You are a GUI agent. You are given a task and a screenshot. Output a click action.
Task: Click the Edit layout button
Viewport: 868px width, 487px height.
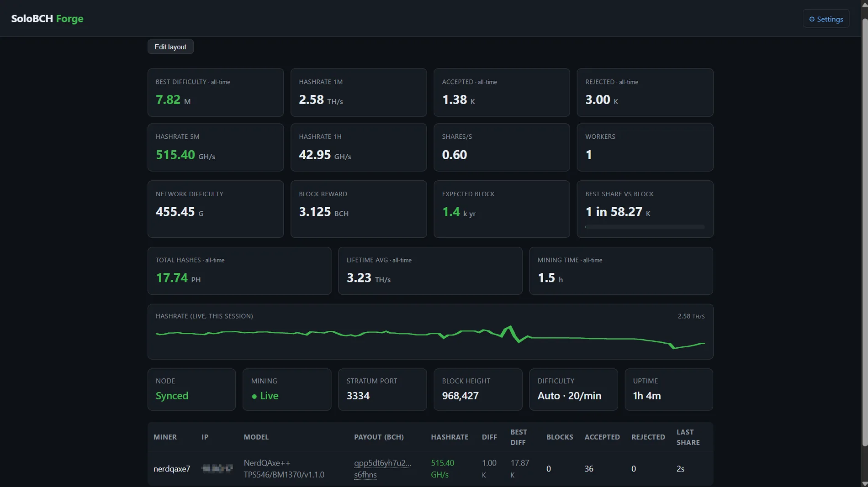(170, 47)
